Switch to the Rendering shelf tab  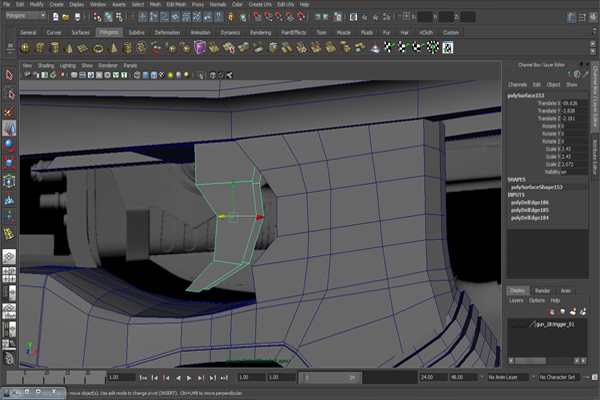260,33
